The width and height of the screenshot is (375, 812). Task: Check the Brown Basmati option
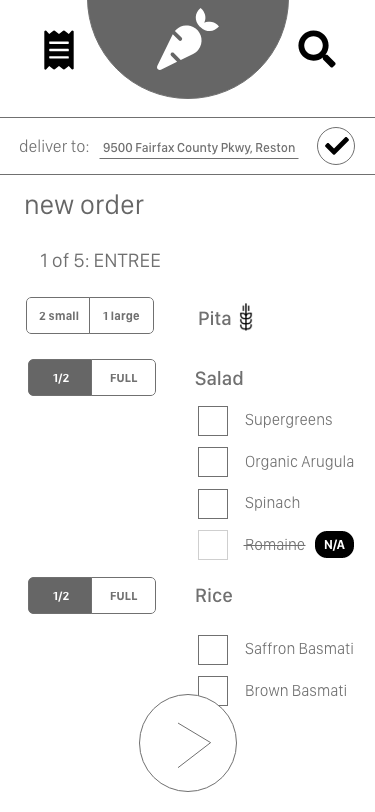pyautogui.click(x=213, y=691)
